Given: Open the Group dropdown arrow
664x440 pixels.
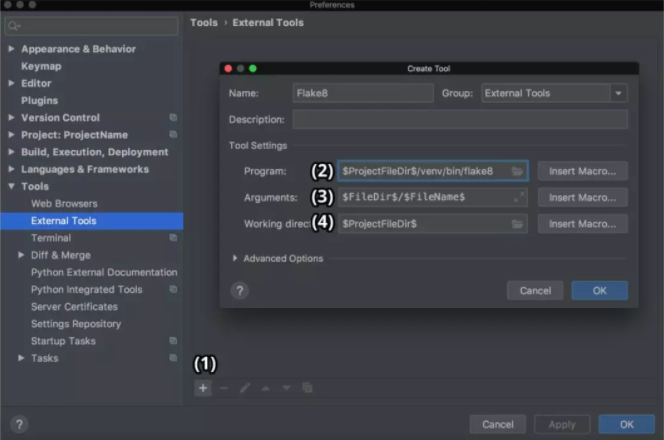Looking at the screenshot, I should 618,93.
